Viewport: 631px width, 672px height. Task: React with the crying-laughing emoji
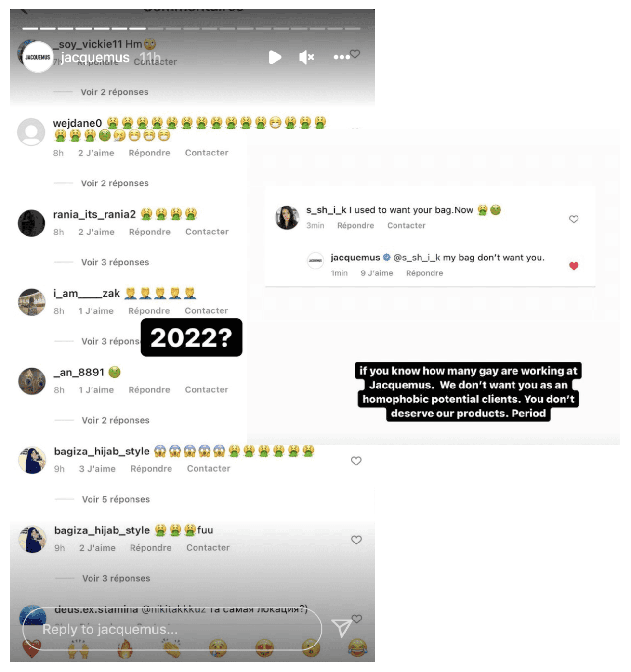click(x=357, y=648)
